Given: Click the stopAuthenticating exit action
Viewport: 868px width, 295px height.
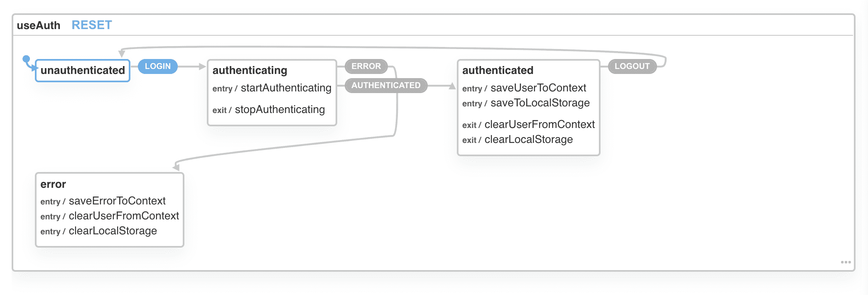Looking at the screenshot, I should (280, 110).
